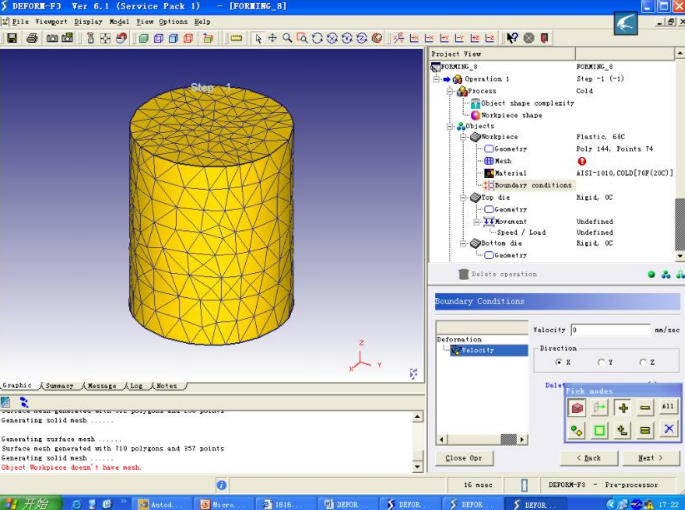Select the Z direction radio button
The width and height of the screenshot is (685, 510).
tap(643, 362)
